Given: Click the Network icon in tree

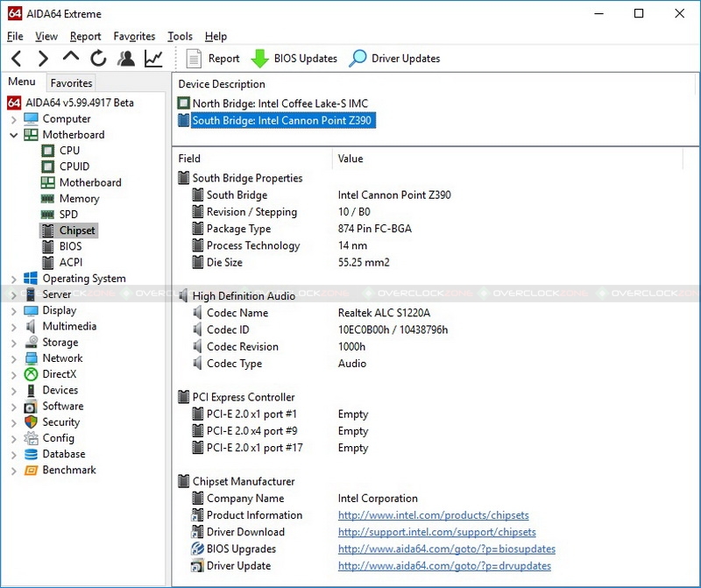Looking at the screenshot, I should (x=31, y=358).
